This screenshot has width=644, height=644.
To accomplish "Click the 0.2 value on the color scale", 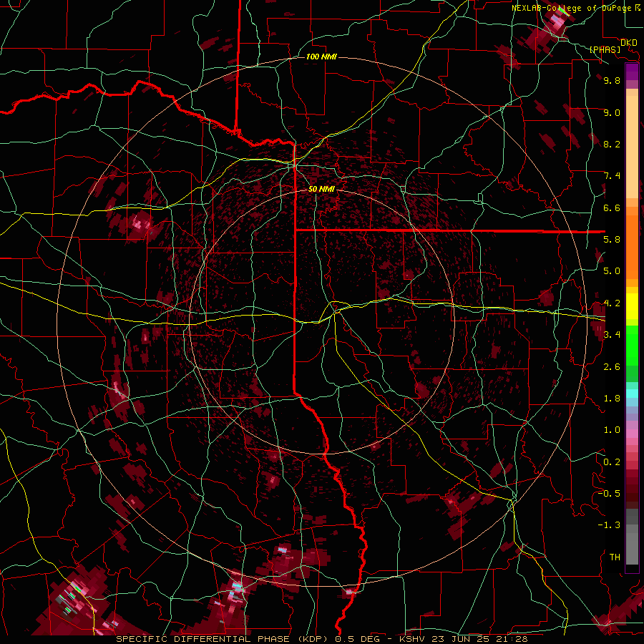I will [612, 462].
